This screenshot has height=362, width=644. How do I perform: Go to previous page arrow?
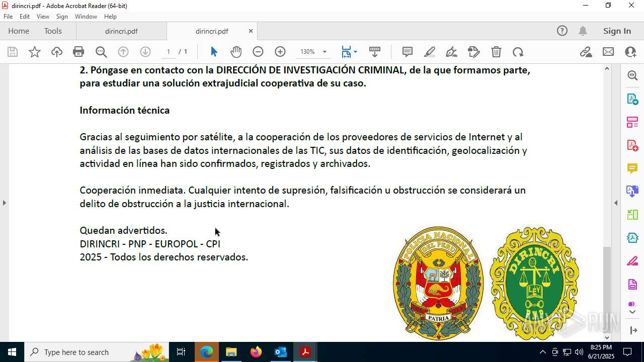click(123, 52)
